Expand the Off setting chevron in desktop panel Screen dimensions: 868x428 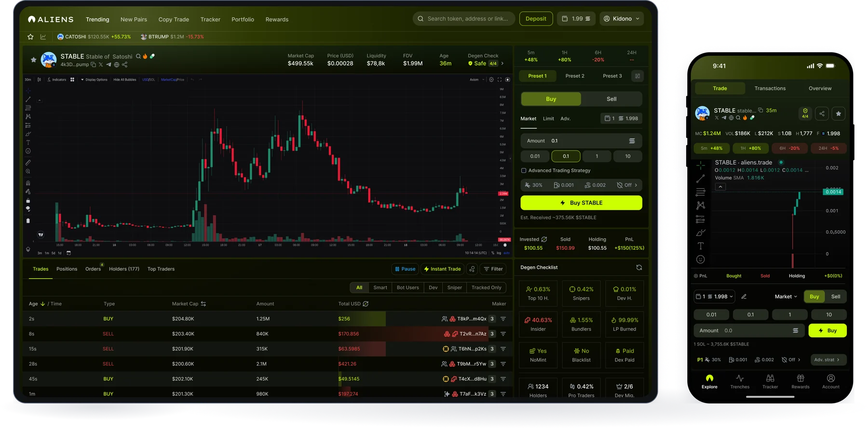coord(636,185)
